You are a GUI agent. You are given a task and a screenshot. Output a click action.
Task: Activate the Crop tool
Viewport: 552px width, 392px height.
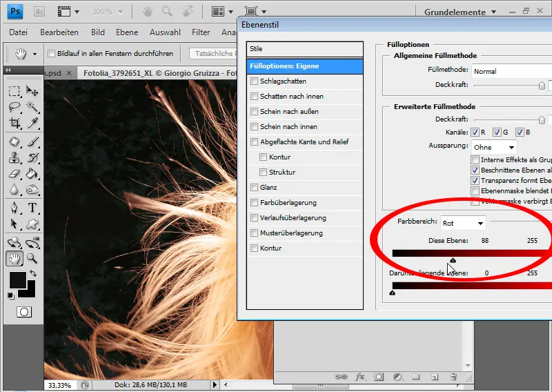pyautogui.click(x=14, y=123)
